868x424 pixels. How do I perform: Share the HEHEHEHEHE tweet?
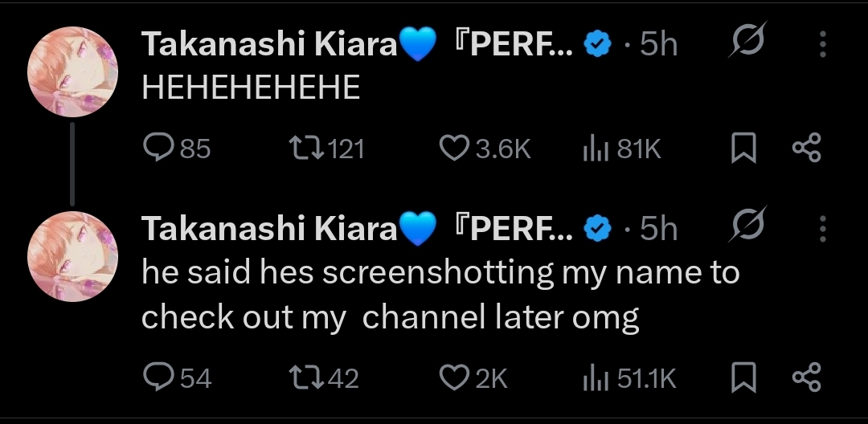point(805,148)
